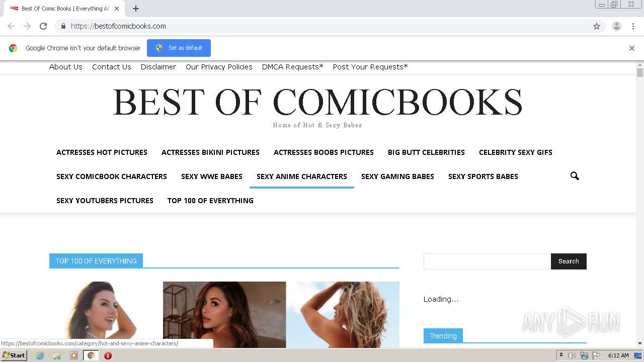Open the Windows Start menu
The image size is (644, 362).
pyautogui.click(x=14, y=355)
